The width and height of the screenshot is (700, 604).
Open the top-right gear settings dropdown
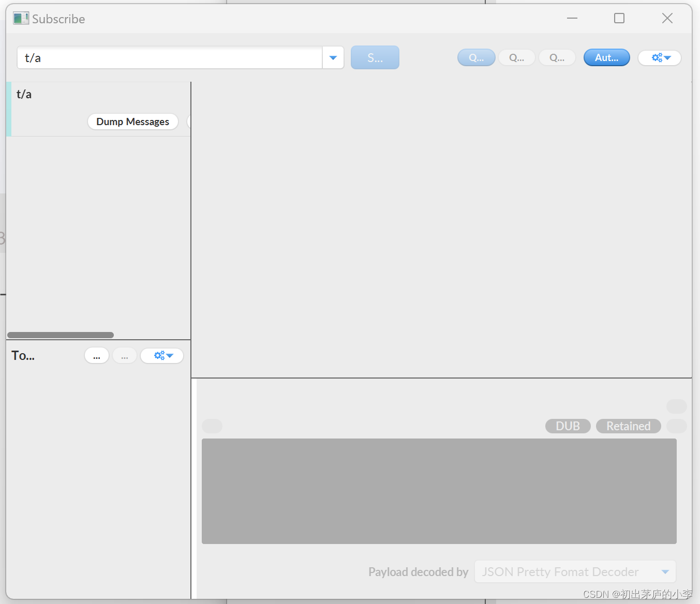coord(660,58)
